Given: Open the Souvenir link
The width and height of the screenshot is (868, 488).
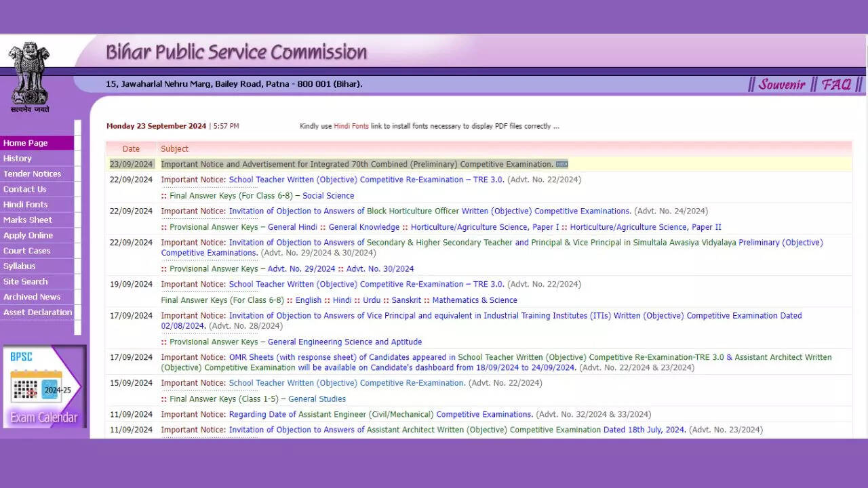Looking at the screenshot, I should coord(781,85).
